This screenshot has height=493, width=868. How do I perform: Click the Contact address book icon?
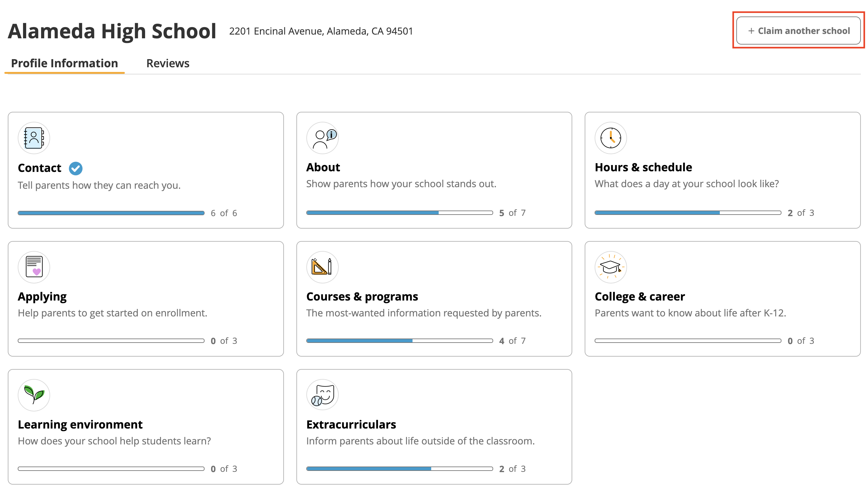tap(34, 138)
